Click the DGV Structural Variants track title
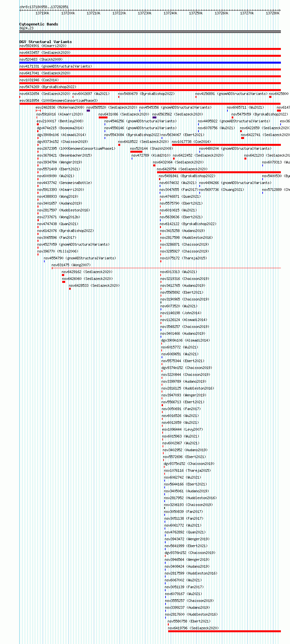The height and width of the screenshot is (644, 290). point(46,42)
